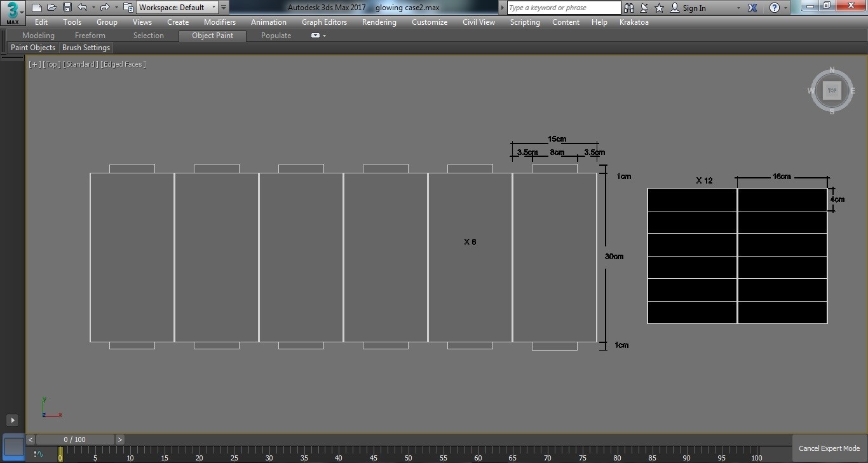Click the [Top] viewport view label

tap(52, 64)
